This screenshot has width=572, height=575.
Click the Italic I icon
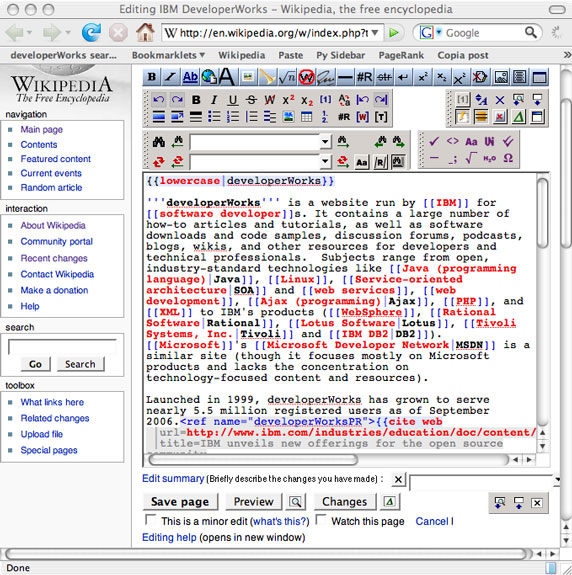(214, 99)
